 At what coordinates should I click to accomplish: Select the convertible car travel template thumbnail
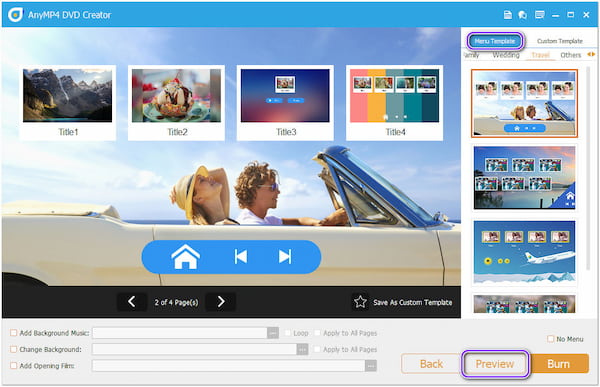coord(524,103)
